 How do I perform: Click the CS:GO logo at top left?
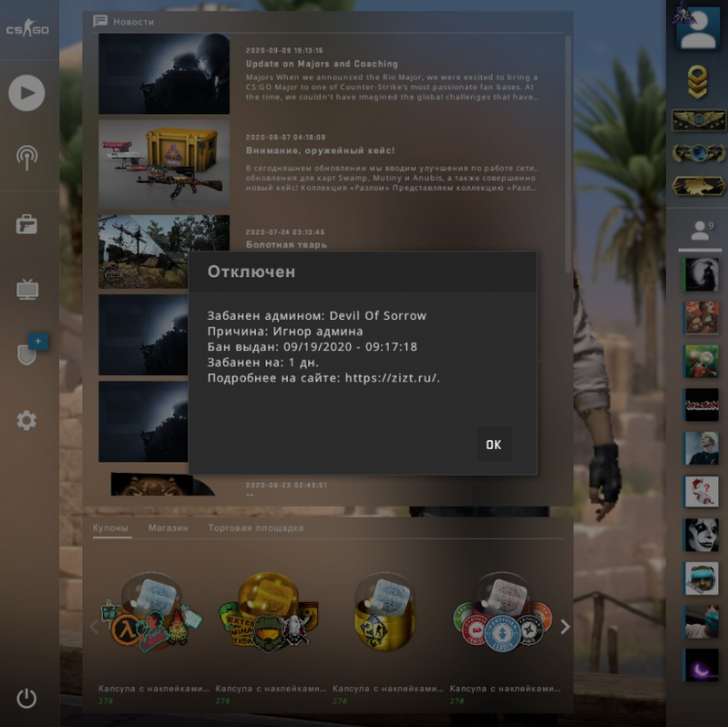point(27,29)
